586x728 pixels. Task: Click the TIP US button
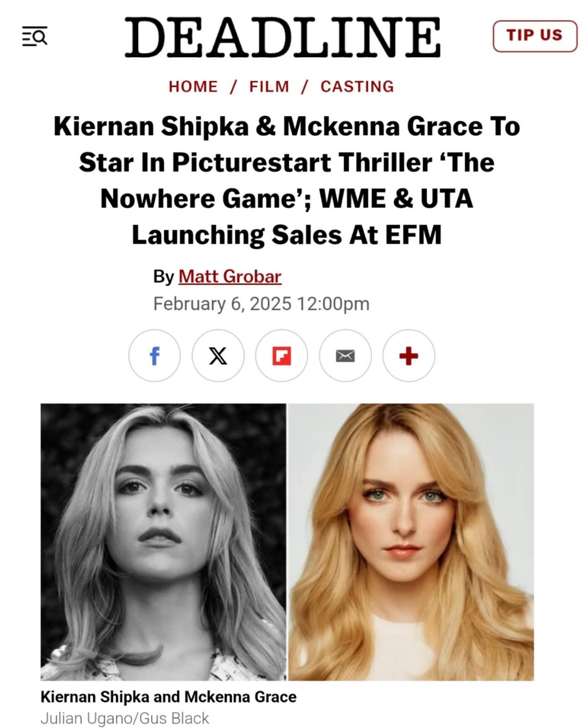coord(534,36)
